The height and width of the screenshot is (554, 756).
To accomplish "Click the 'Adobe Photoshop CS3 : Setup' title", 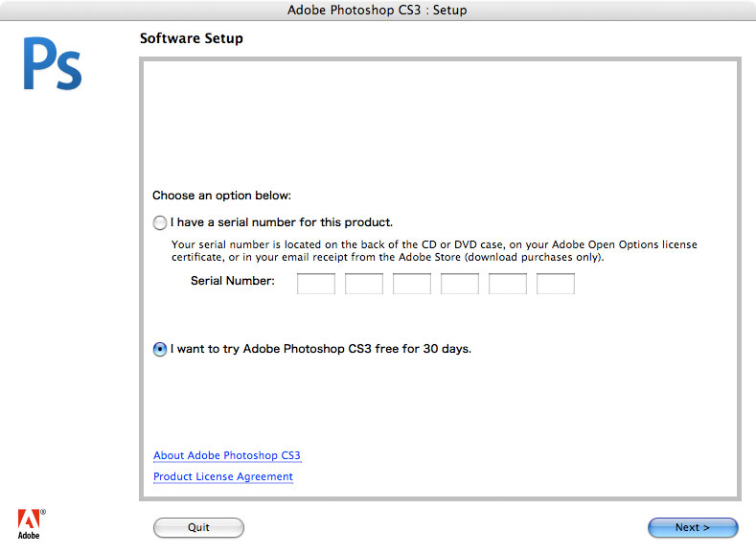I will pos(377,11).
